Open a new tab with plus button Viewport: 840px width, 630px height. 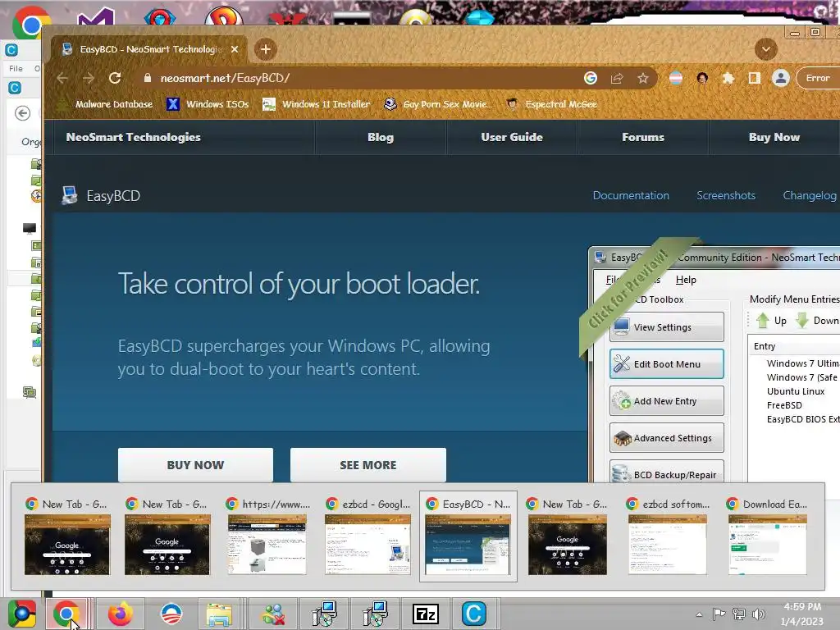click(266, 49)
